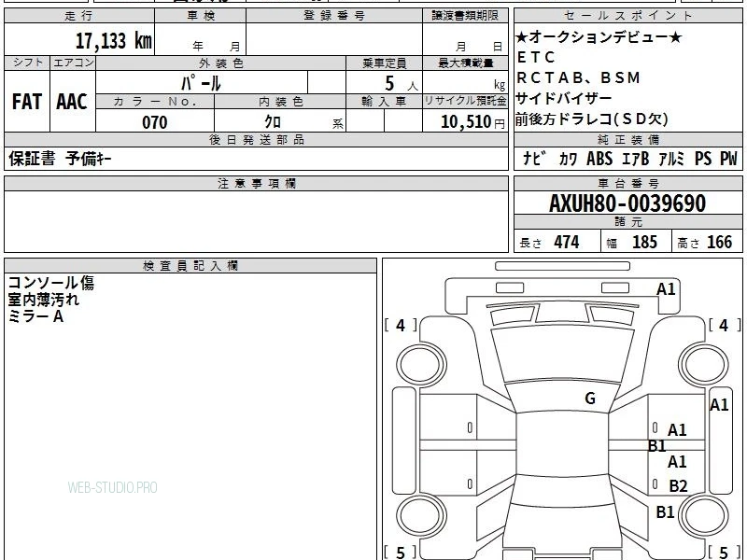Click the width value 185

[x=644, y=242]
